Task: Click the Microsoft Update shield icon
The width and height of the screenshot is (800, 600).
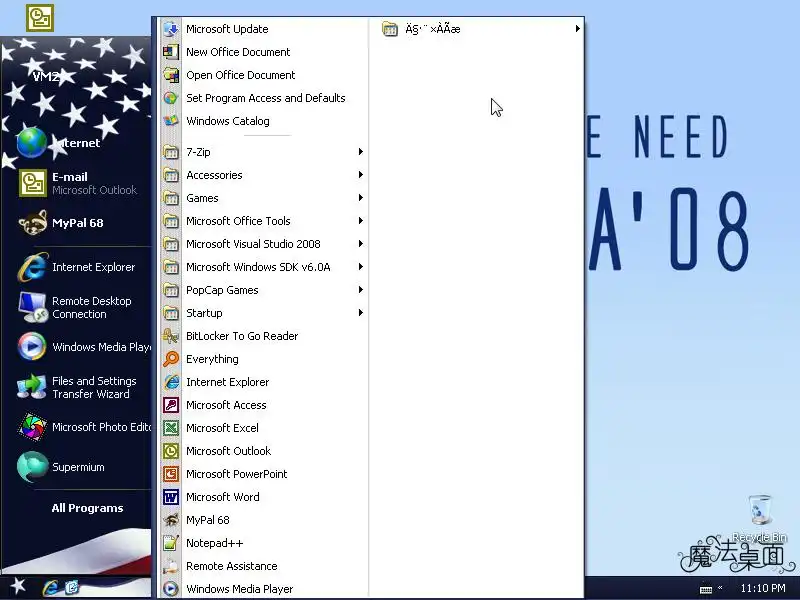Action: pos(171,29)
